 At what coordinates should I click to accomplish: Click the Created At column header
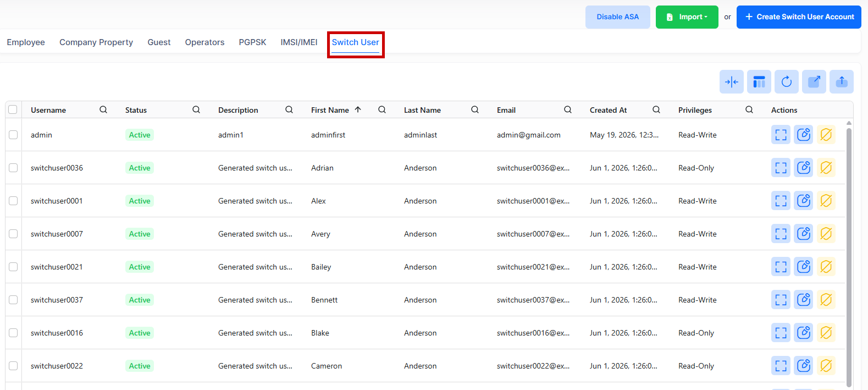click(608, 110)
